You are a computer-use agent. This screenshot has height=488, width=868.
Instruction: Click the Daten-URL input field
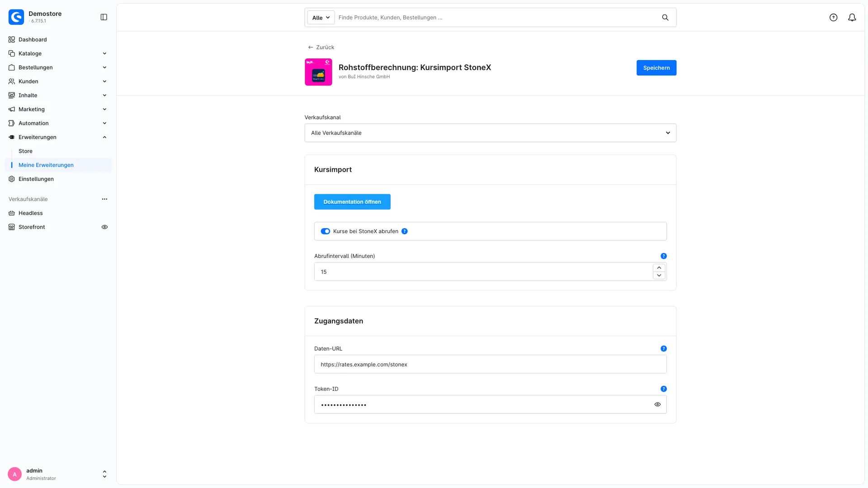pos(491,365)
